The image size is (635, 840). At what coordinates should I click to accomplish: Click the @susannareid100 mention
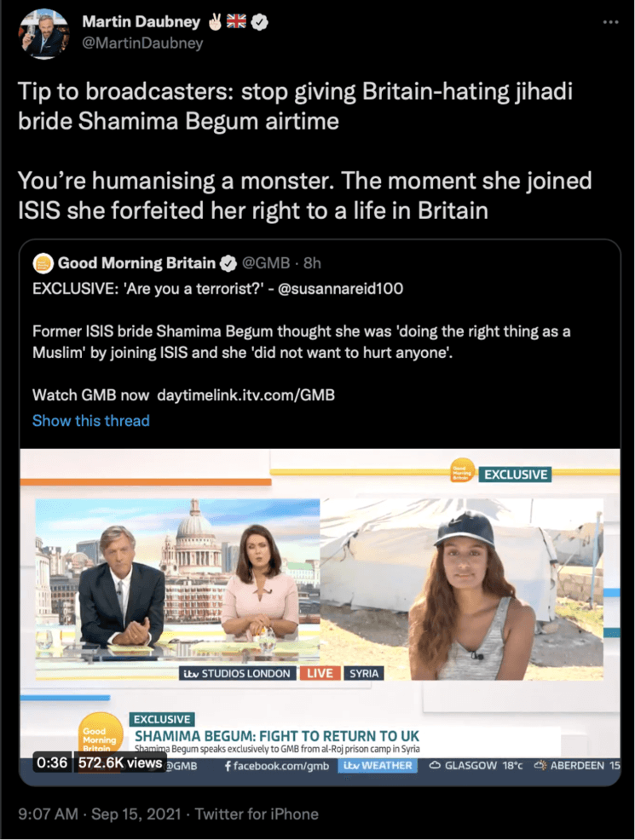click(x=341, y=289)
